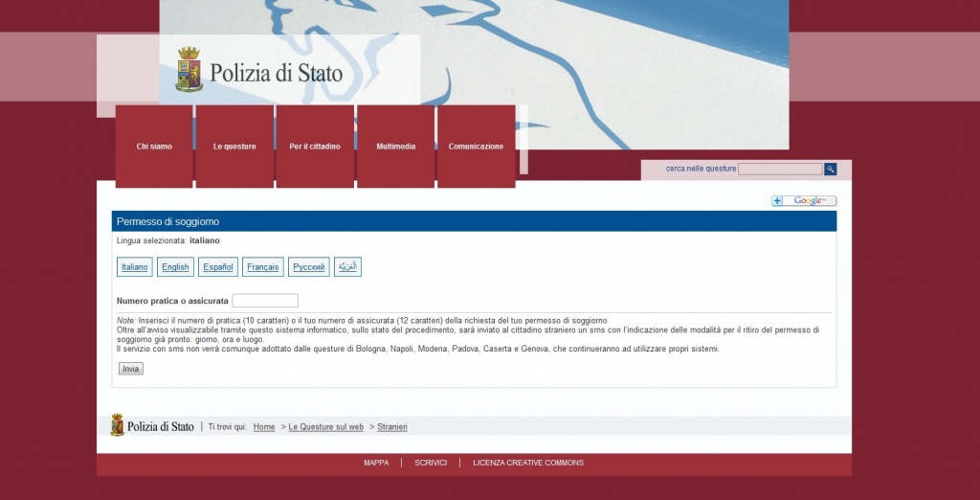The height and width of the screenshot is (500, 980).
Task: Click the cerca nelle questure search box
Action: point(780,169)
